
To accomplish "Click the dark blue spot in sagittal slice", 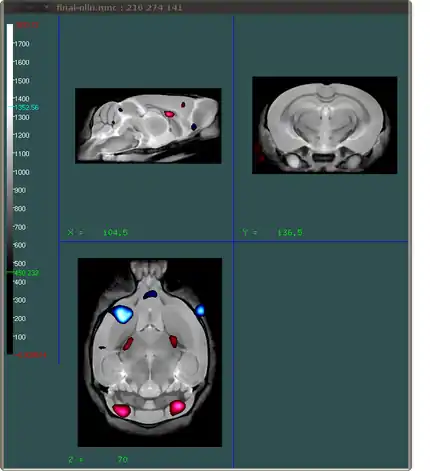I will pos(194,126).
